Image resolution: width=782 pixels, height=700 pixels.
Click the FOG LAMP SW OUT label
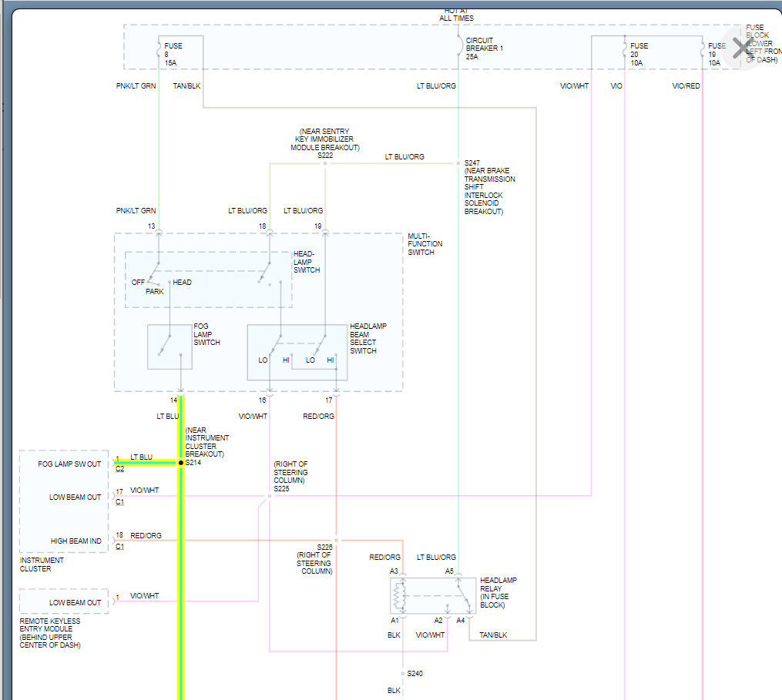pyautogui.click(x=69, y=464)
